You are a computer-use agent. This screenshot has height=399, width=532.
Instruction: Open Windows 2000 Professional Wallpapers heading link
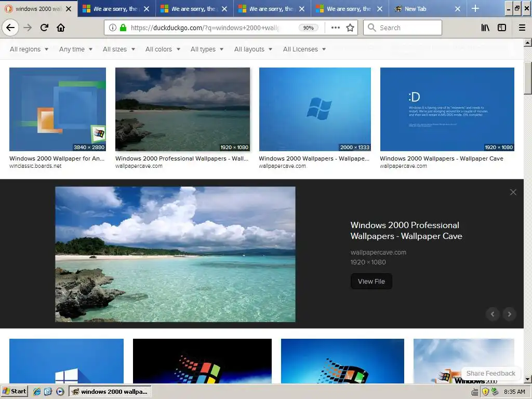tap(406, 230)
